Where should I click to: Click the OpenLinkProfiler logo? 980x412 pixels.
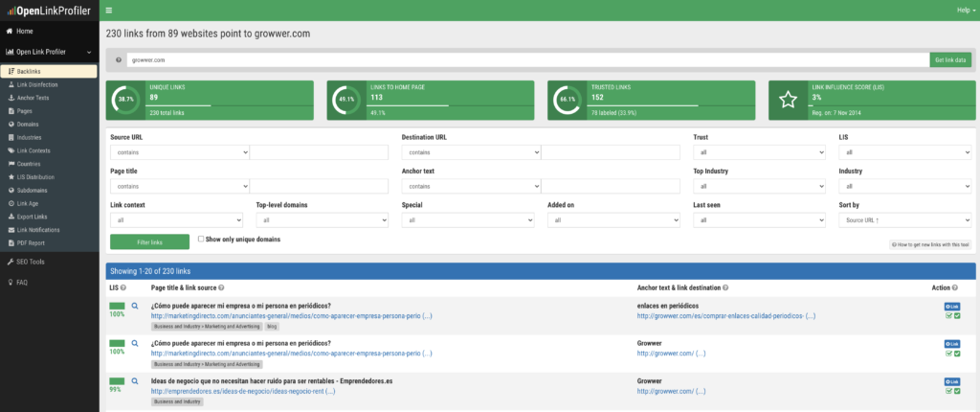tap(50, 11)
